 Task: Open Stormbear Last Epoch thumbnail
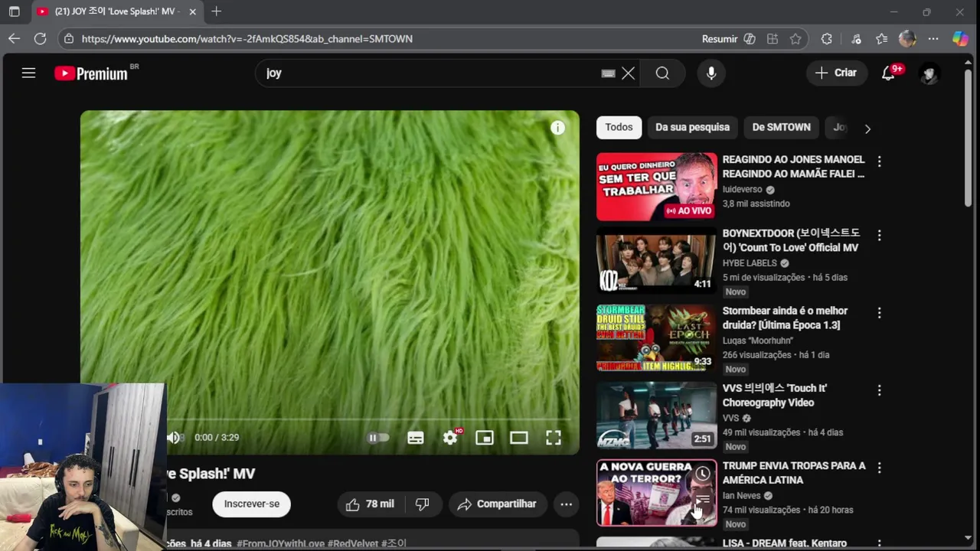[x=657, y=337]
